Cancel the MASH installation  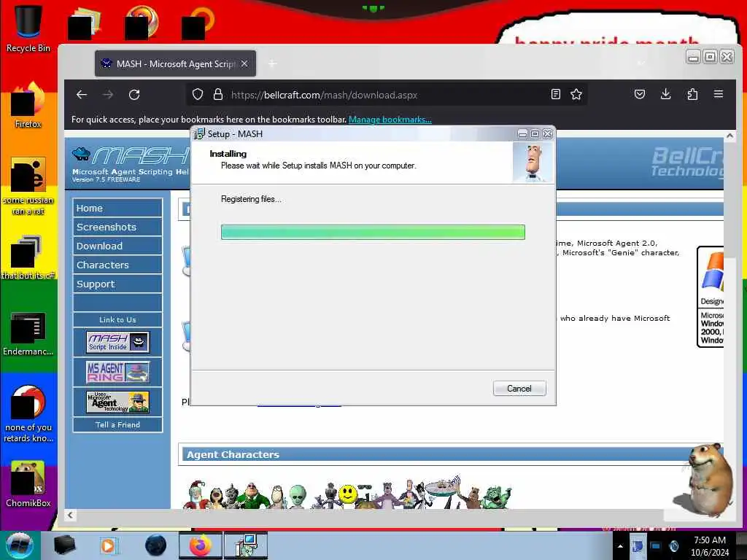(519, 389)
